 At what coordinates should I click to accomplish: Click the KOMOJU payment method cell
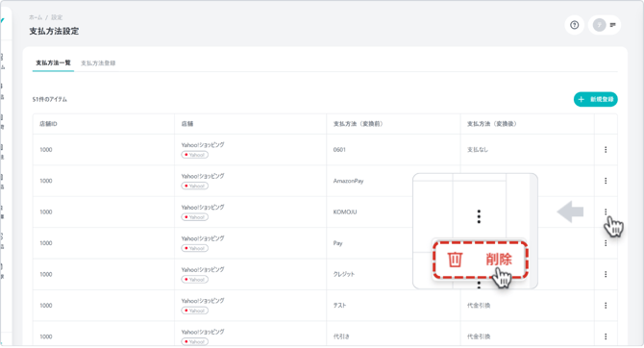click(x=345, y=212)
